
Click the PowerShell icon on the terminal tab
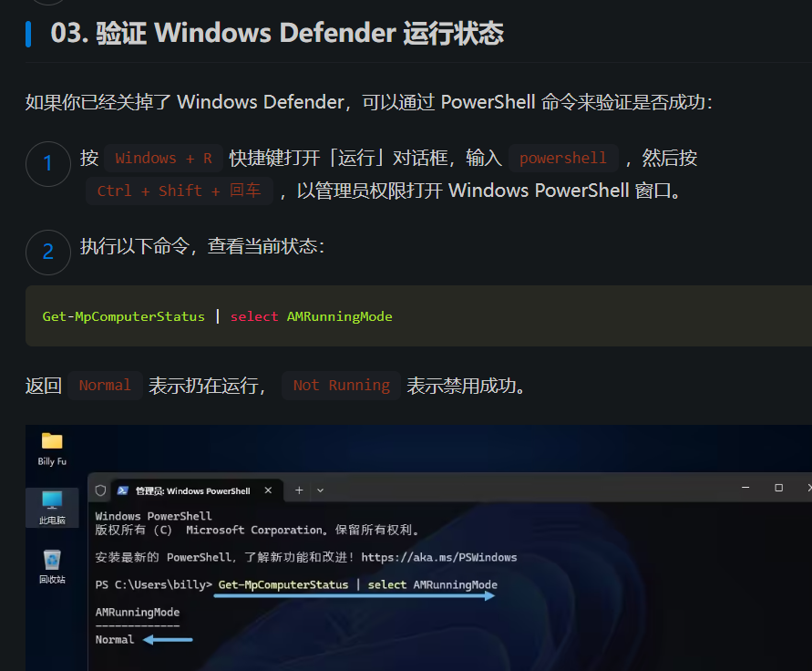click(122, 490)
